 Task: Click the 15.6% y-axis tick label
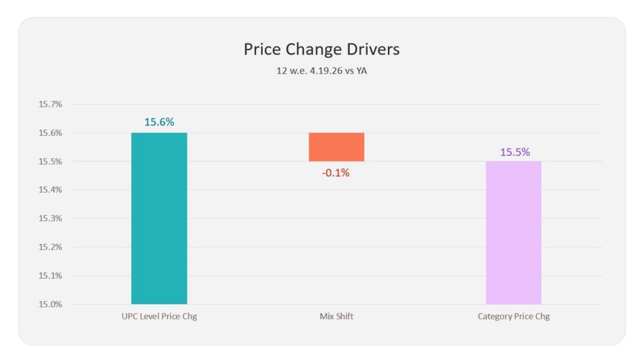coord(50,133)
